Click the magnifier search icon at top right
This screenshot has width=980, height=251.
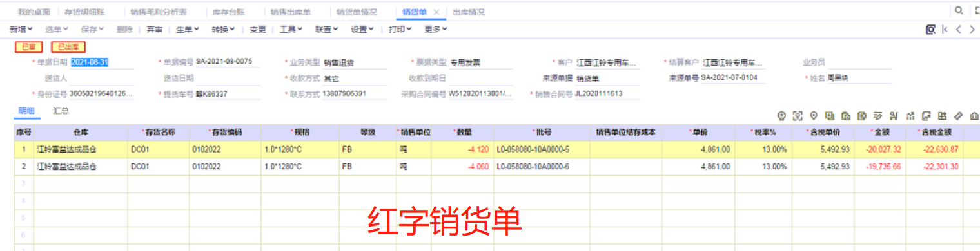tap(959, 10)
